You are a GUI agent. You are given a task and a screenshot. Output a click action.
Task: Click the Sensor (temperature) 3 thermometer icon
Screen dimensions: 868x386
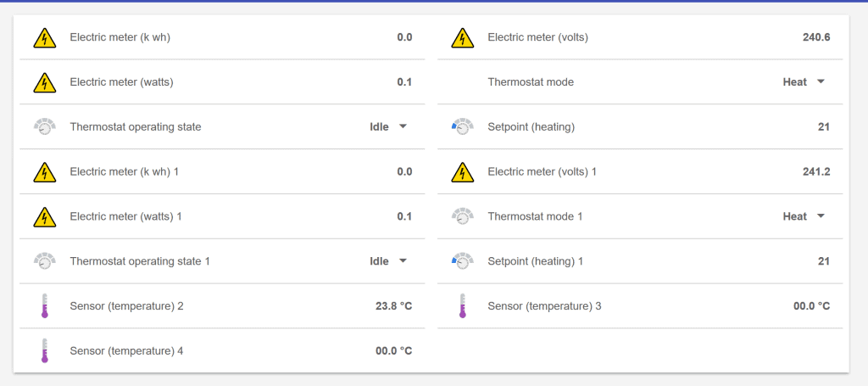tap(462, 305)
